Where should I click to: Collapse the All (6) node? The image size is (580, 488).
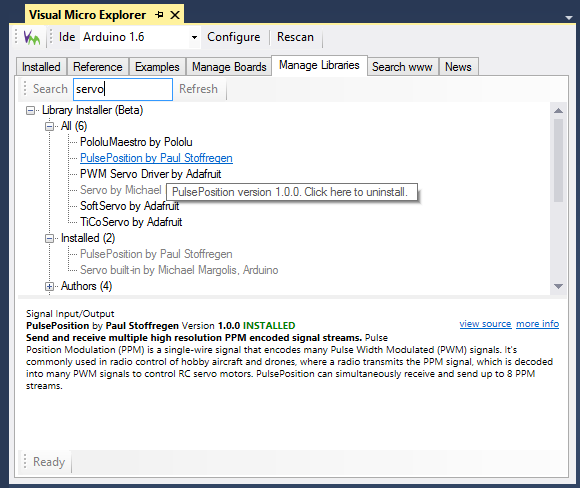pyautogui.click(x=49, y=127)
